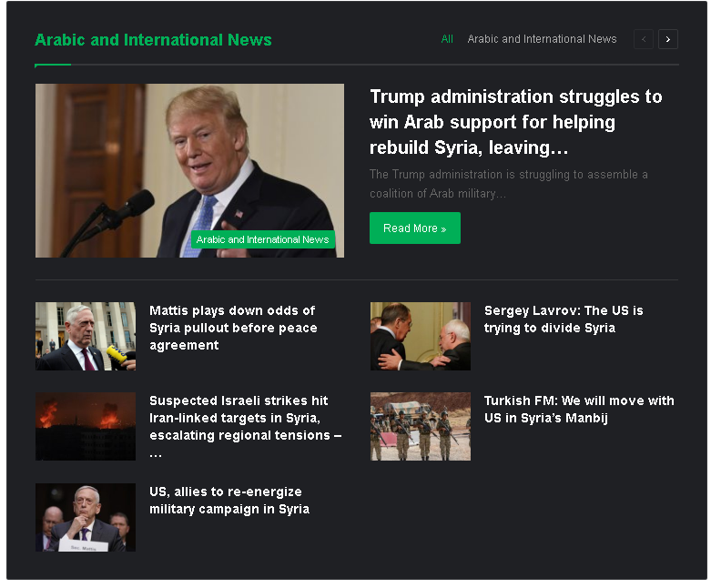Open the Sergey Lavrov article headline
The width and height of the screenshot is (711, 588).
point(564,319)
